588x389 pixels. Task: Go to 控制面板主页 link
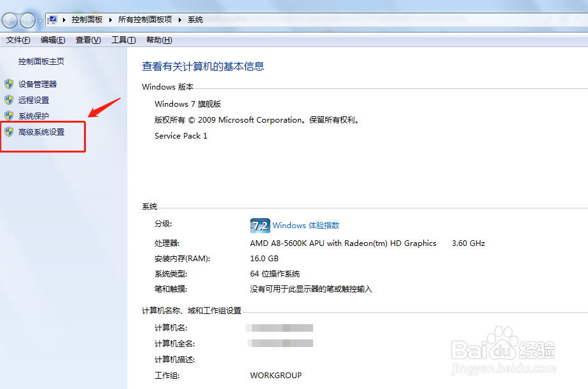41,62
